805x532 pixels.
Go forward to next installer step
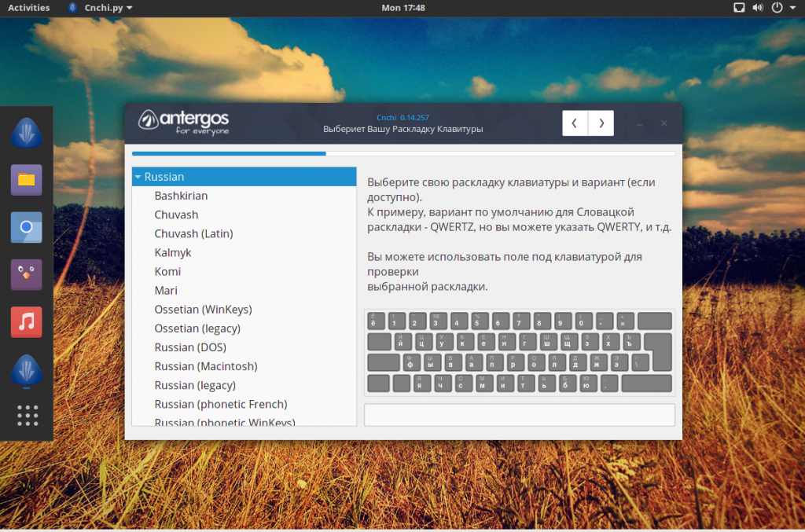pyautogui.click(x=601, y=123)
